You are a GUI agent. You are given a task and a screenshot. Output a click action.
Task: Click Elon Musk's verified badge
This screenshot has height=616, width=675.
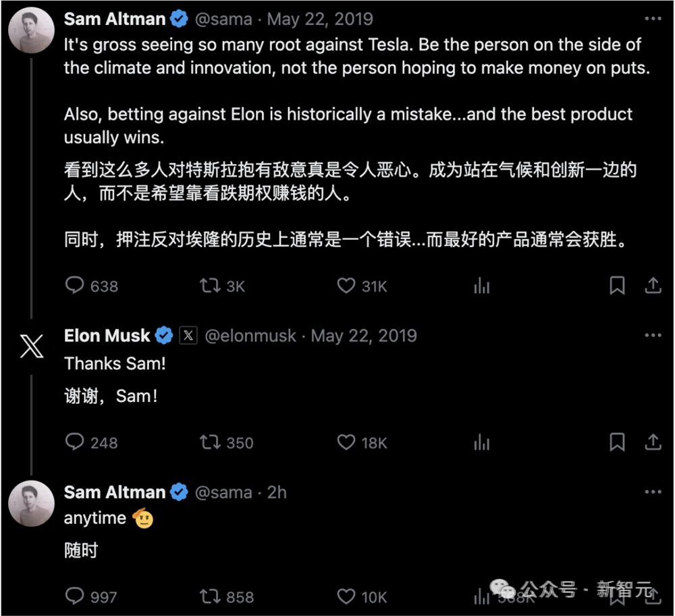point(163,334)
